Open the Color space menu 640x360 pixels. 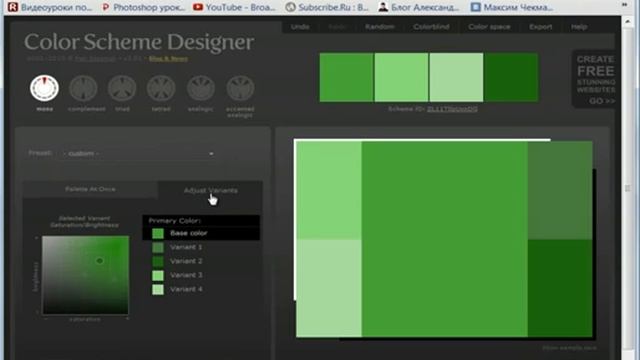tap(489, 27)
